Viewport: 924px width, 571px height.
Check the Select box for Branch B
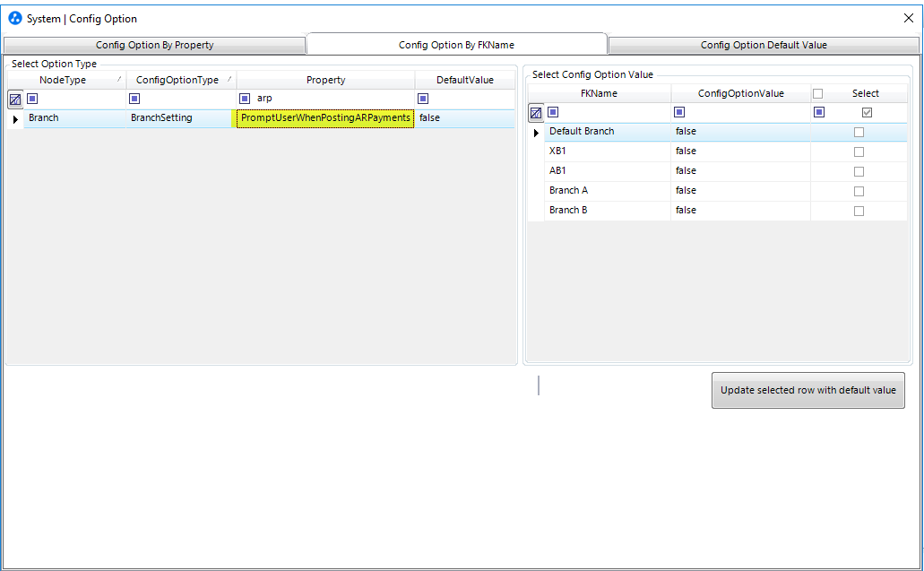(859, 211)
